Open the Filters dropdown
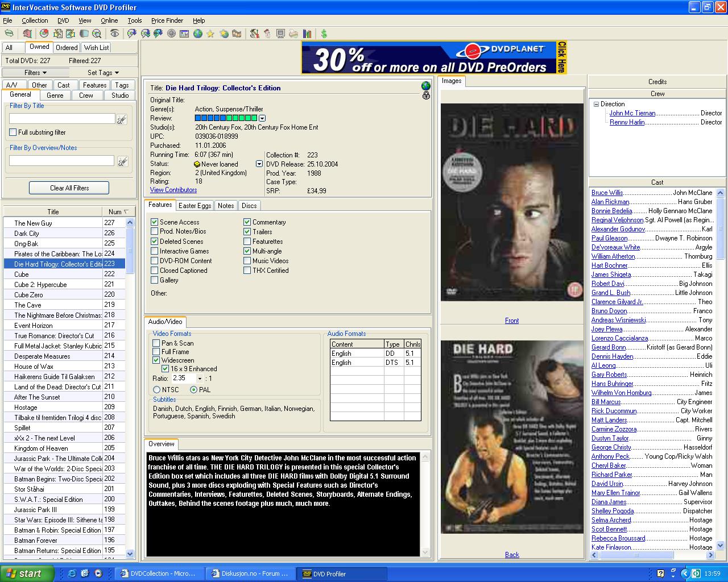 tap(35, 73)
